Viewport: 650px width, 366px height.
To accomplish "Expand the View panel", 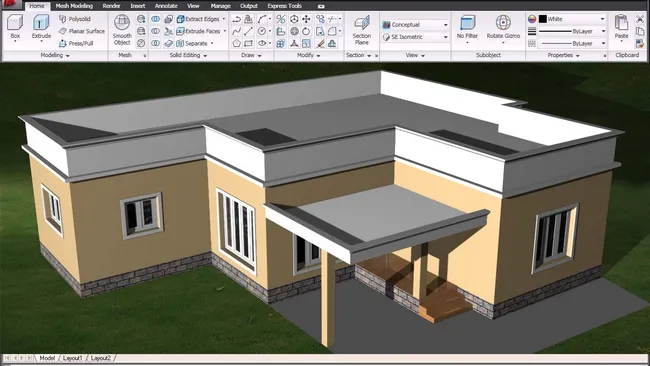I will (415, 55).
